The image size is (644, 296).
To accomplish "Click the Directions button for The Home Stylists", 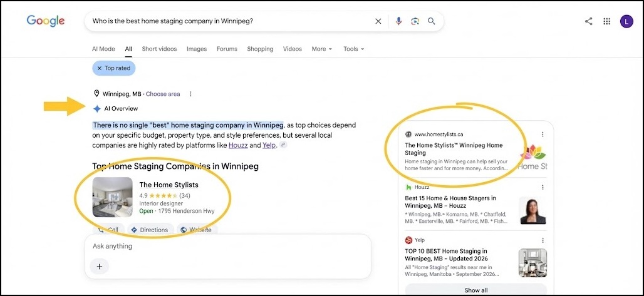I will point(150,230).
